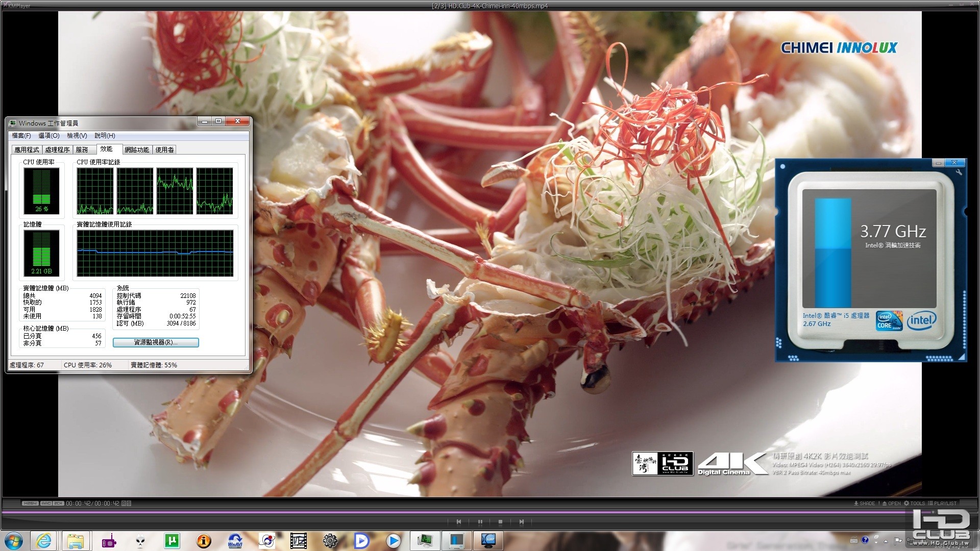980x551 pixels.
Task: Open the WinAVI converter taskbar icon
Action: 235,541
